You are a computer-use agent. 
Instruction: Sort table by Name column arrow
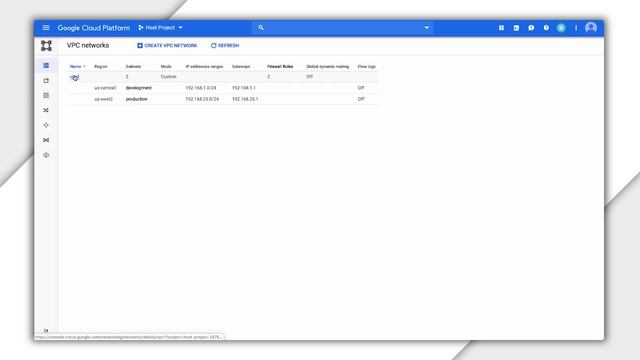tap(84, 67)
